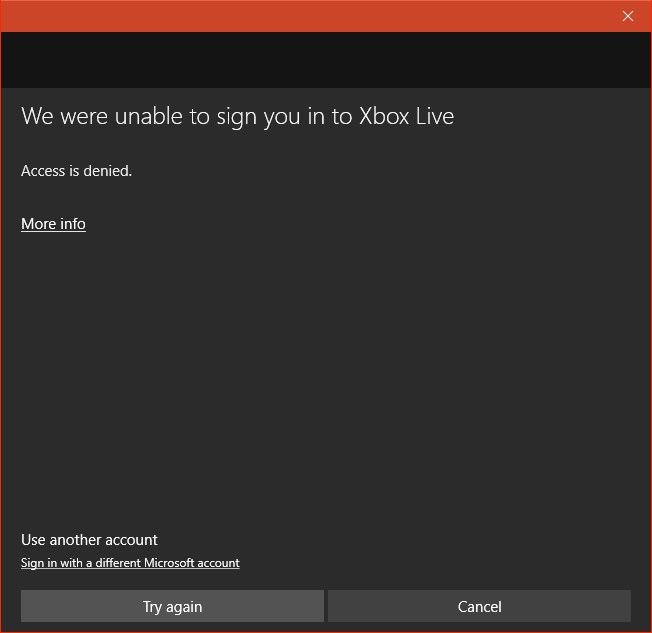
Task: Click the 'Use another account' label
Action: (89, 540)
